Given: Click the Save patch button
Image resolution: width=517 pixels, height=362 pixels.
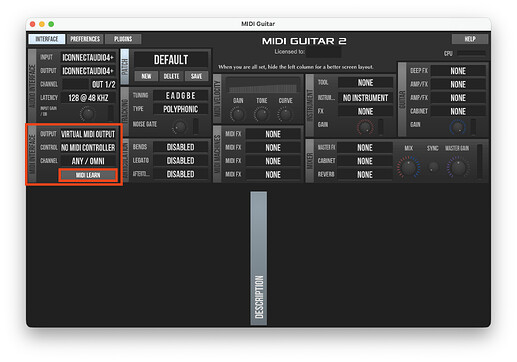Looking at the screenshot, I should (196, 76).
